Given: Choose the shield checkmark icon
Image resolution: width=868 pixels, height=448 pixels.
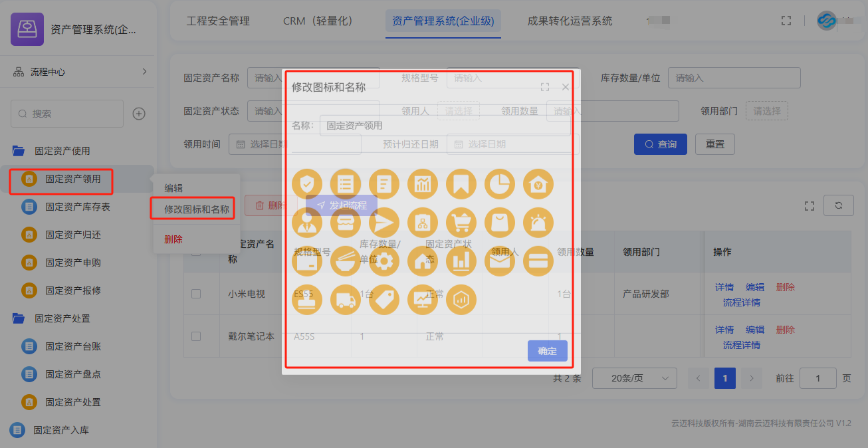Looking at the screenshot, I should [306, 183].
